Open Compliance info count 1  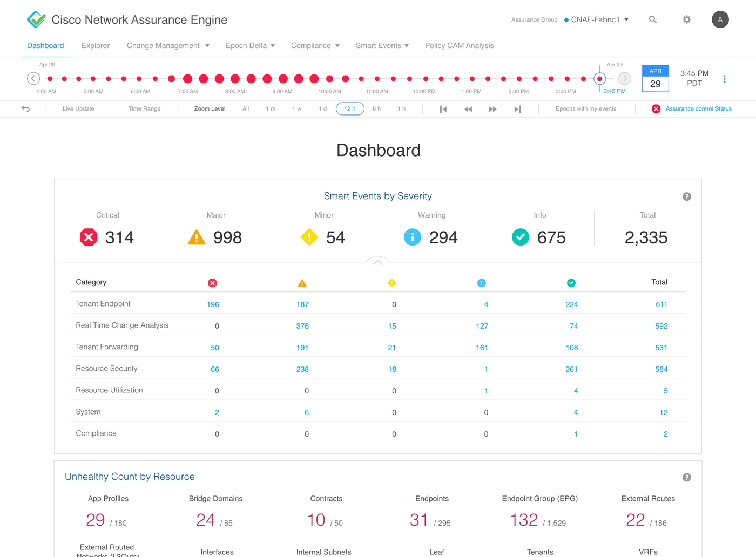[576, 434]
